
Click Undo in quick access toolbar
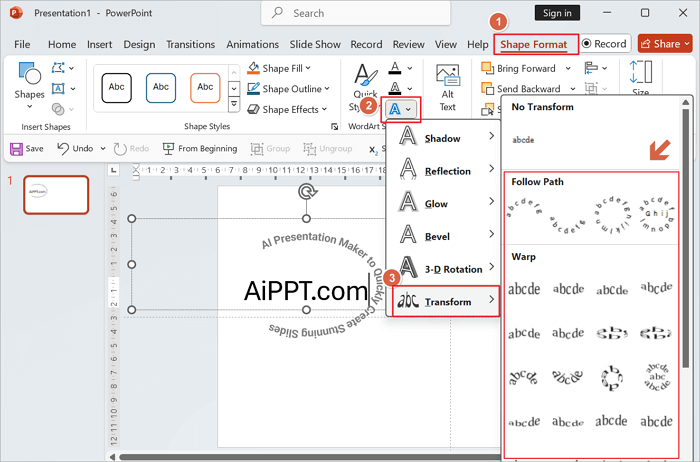(x=75, y=149)
